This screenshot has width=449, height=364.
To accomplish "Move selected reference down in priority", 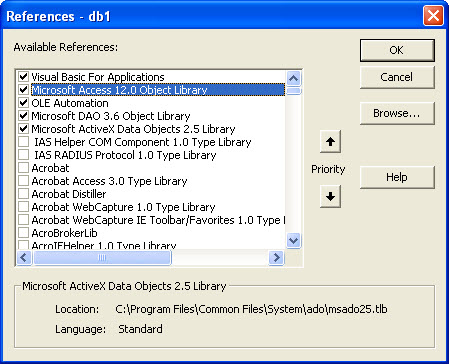I will click(330, 197).
